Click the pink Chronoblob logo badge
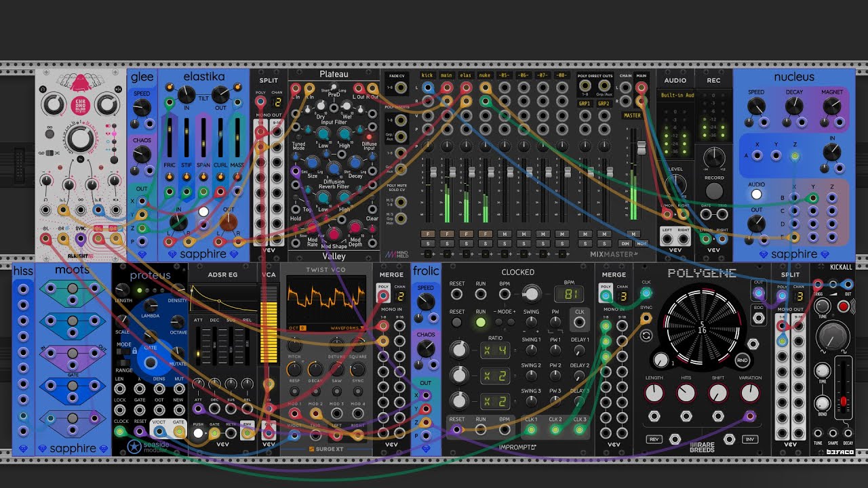 [x=80, y=104]
